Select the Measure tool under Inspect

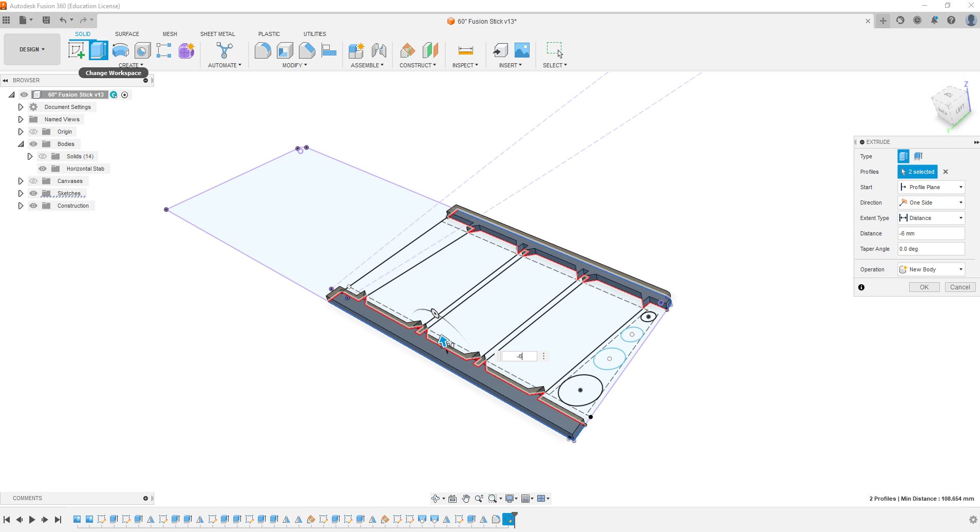465,50
